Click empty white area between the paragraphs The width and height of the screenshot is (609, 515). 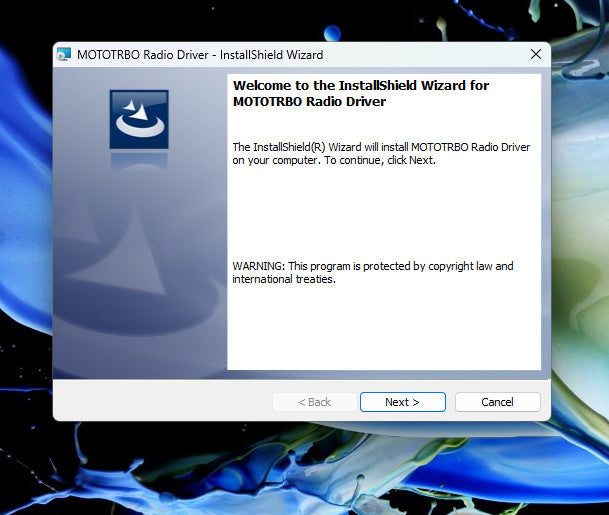pyautogui.click(x=380, y=215)
